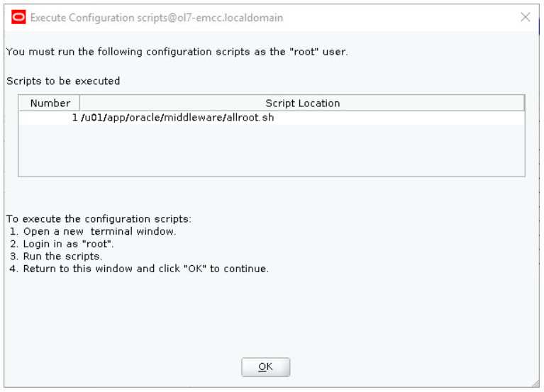This screenshot has height=392, width=544.
Task: Close the Execute Configuration scripts dialog
Action: (526, 16)
